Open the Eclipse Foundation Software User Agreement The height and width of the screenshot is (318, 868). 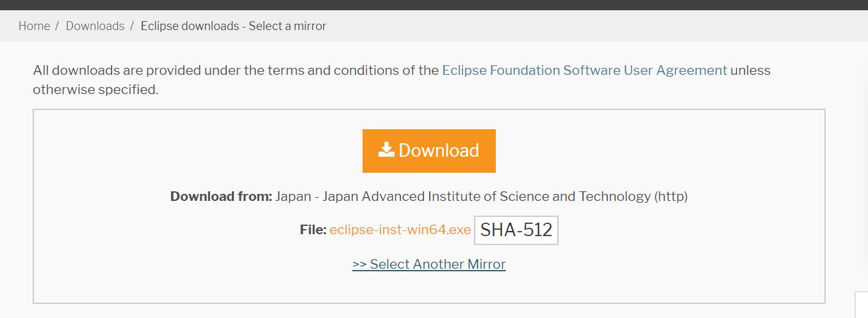(584, 70)
